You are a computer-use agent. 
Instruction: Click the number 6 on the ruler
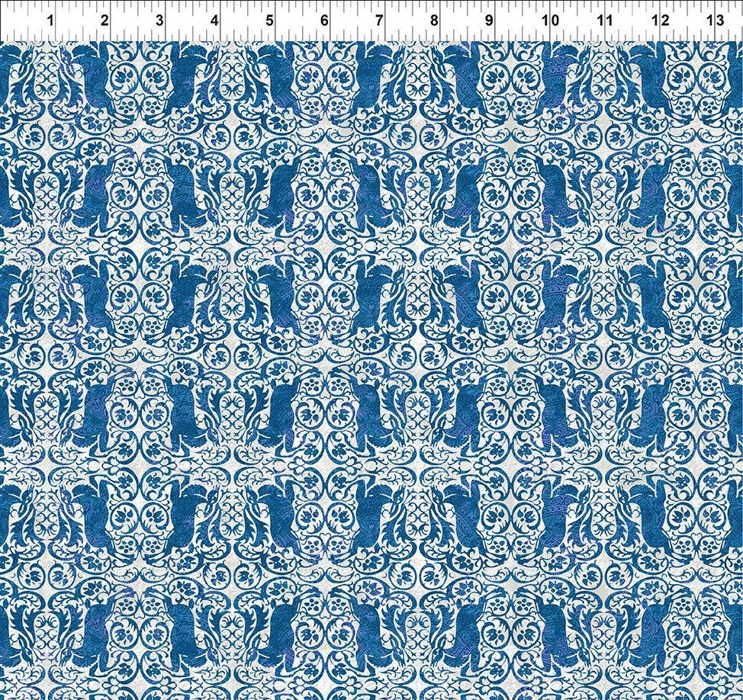click(x=324, y=21)
